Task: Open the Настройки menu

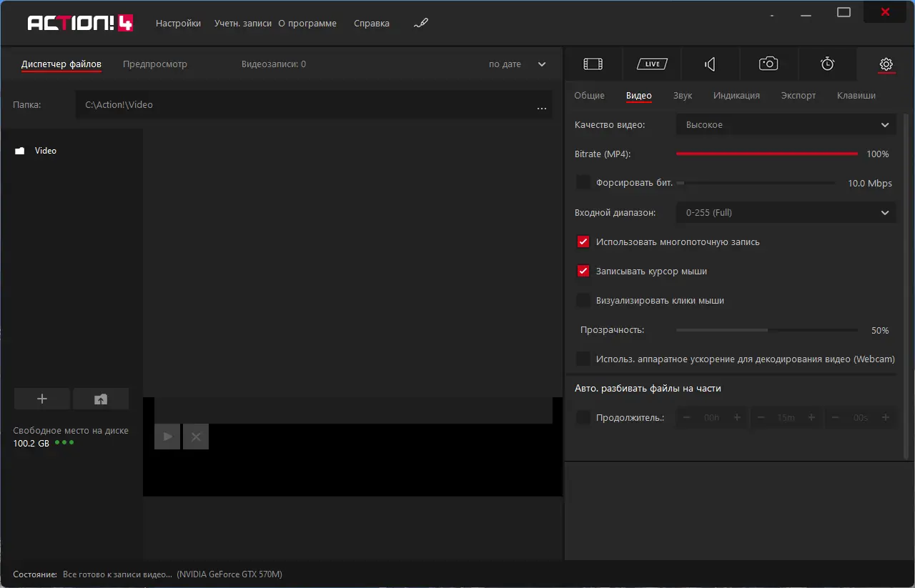Action: [x=178, y=24]
